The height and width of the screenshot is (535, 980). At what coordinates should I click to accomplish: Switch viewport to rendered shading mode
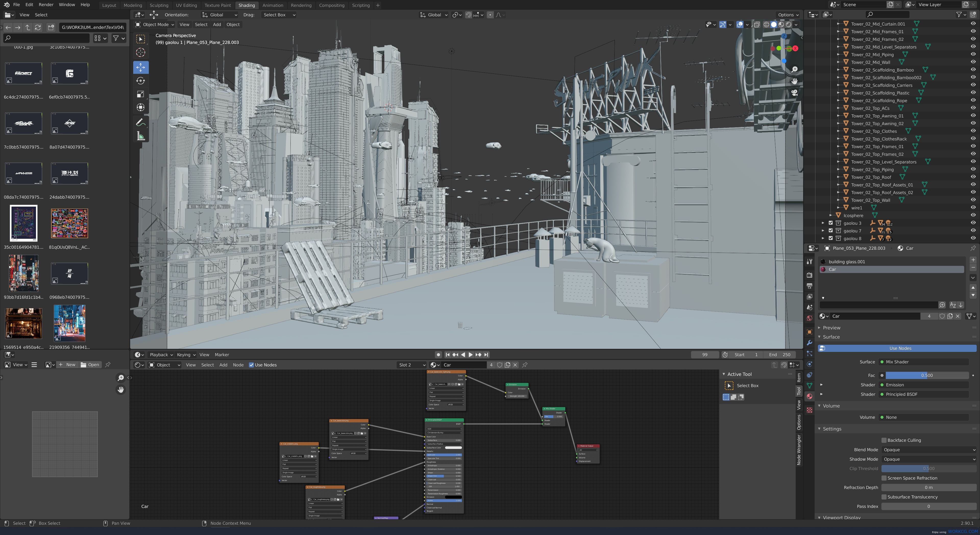(x=789, y=24)
